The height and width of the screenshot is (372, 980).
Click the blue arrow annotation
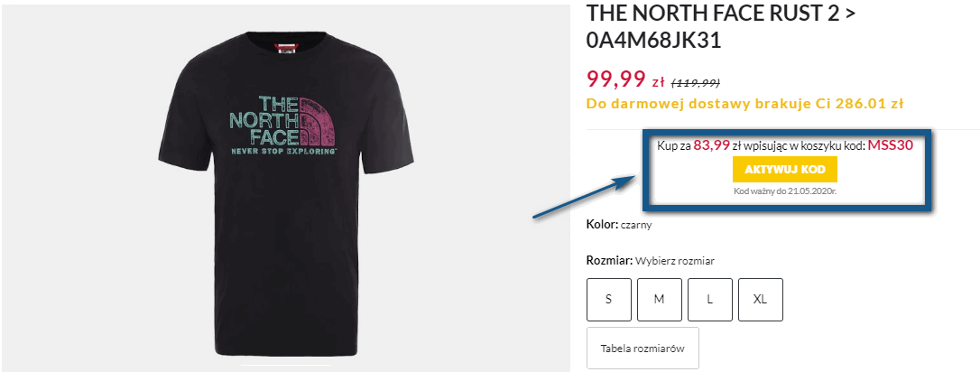click(585, 197)
